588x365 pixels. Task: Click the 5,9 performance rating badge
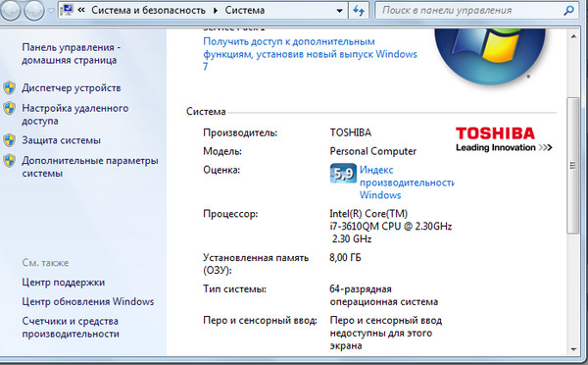click(343, 174)
